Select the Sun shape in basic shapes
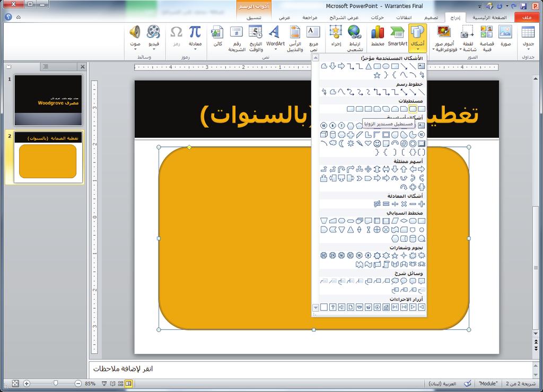 (351, 143)
